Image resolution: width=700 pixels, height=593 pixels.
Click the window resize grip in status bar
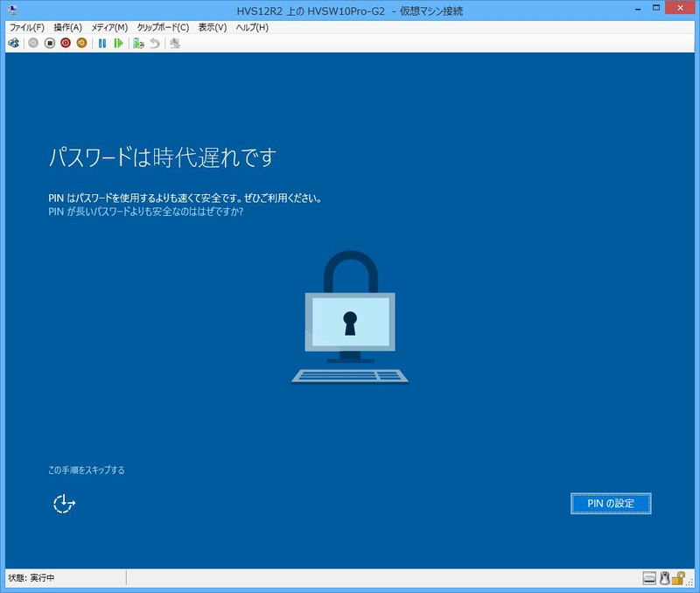pyautogui.click(x=690, y=582)
